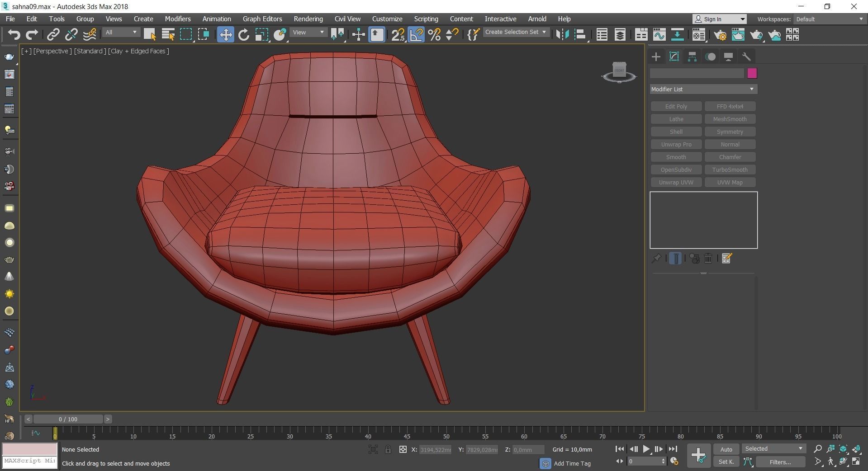Image resolution: width=868 pixels, height=471 pixels.
Task: Activate Select and Move tool
Action: (225, 34)
